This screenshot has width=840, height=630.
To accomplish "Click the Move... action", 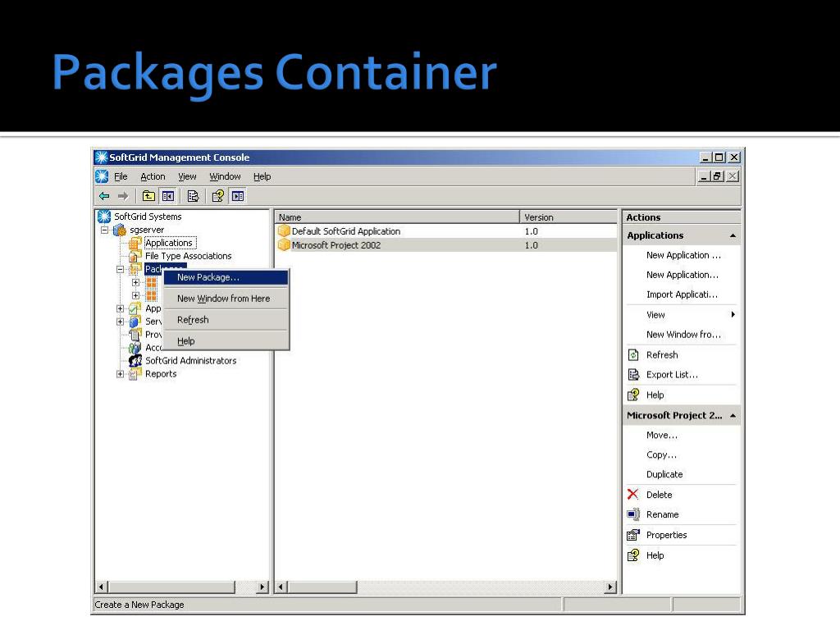I will (662, 435).
